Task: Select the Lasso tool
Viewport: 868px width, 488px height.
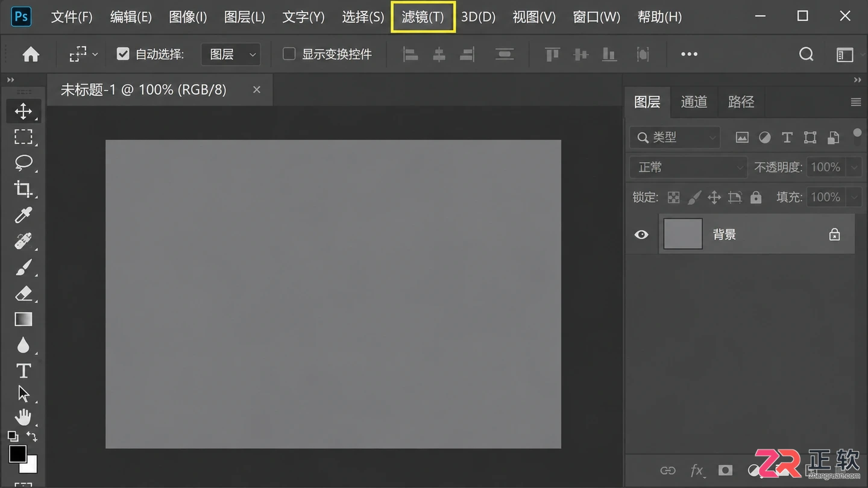Action: (24, 163)
